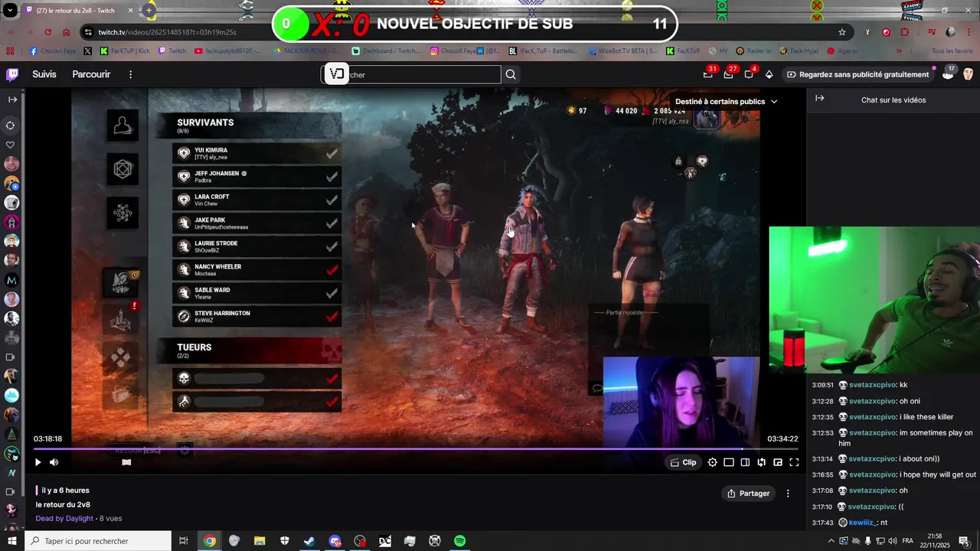Enable picture-in-picture mini player
The height and width of the screenshot is (551, 980).
[x=778, y=462]
